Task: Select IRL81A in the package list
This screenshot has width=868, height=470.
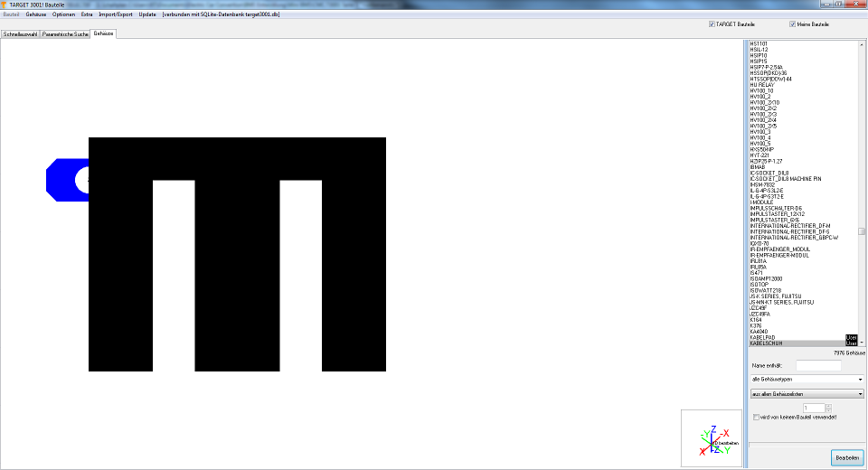Action: 758,261
